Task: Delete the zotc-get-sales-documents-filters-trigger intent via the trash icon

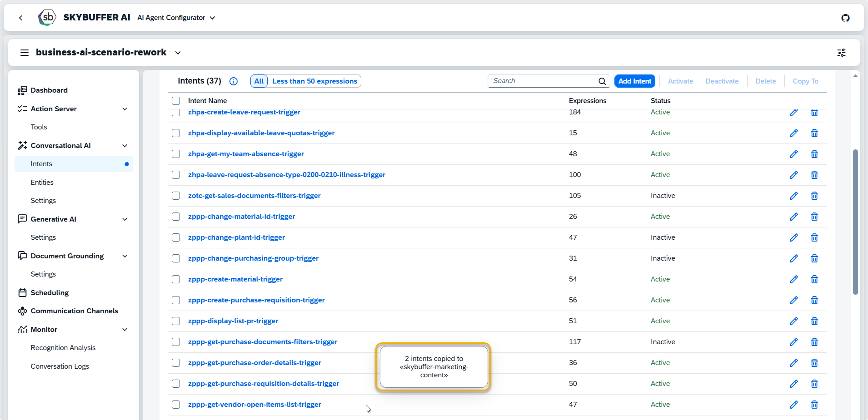Action: [x=814, y=196]
